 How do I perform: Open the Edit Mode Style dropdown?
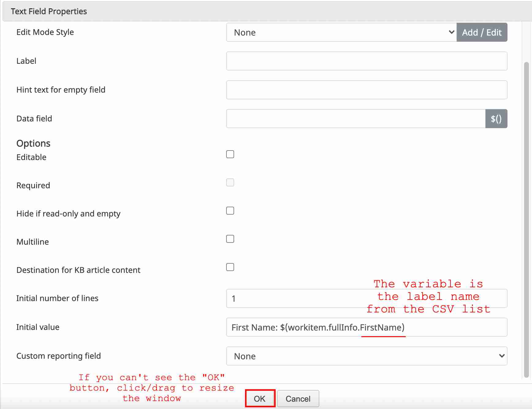341,32
